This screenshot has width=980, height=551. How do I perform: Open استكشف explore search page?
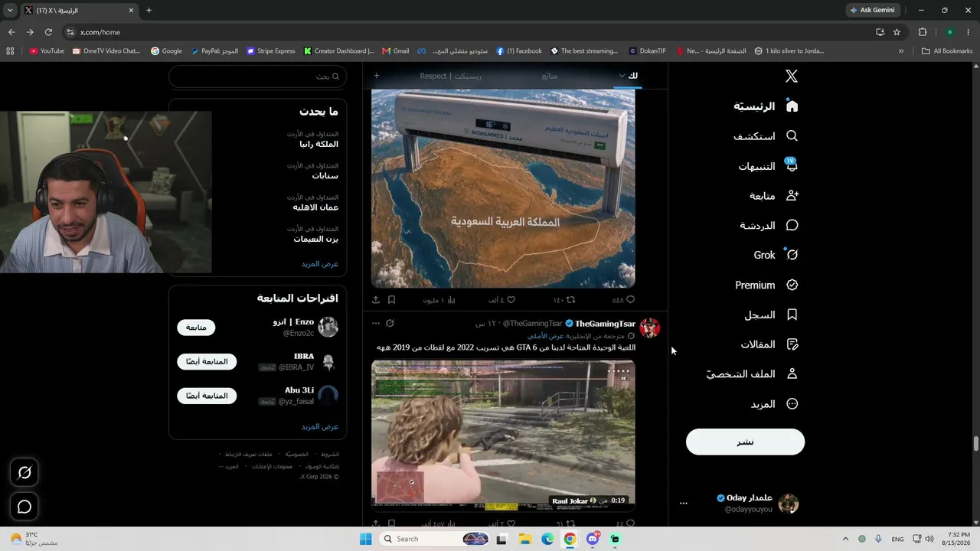tap(766, 136)
